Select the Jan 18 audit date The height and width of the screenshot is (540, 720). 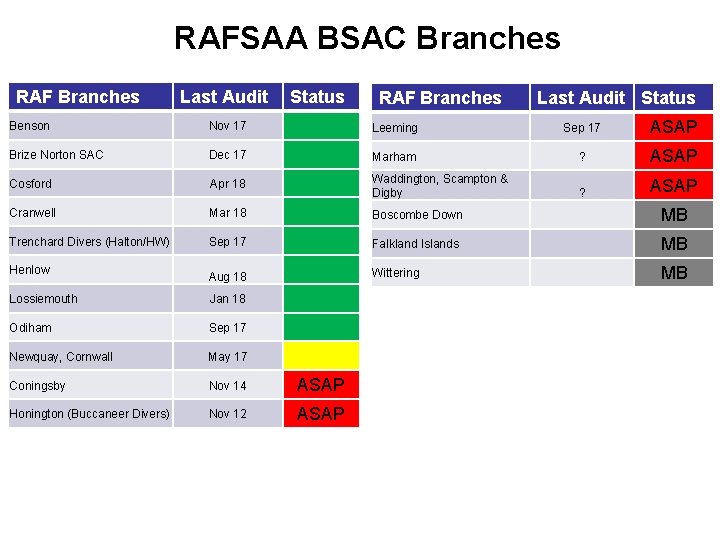point(228,299)
